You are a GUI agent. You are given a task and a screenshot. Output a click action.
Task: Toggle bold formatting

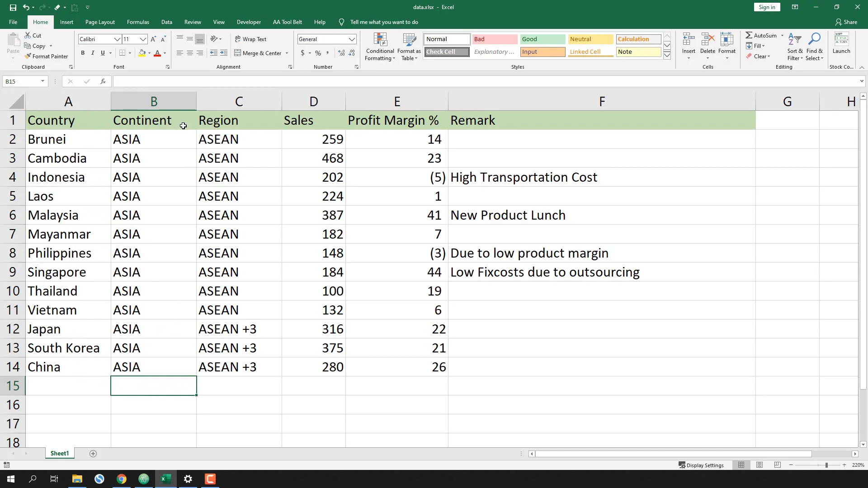(83, 53)
